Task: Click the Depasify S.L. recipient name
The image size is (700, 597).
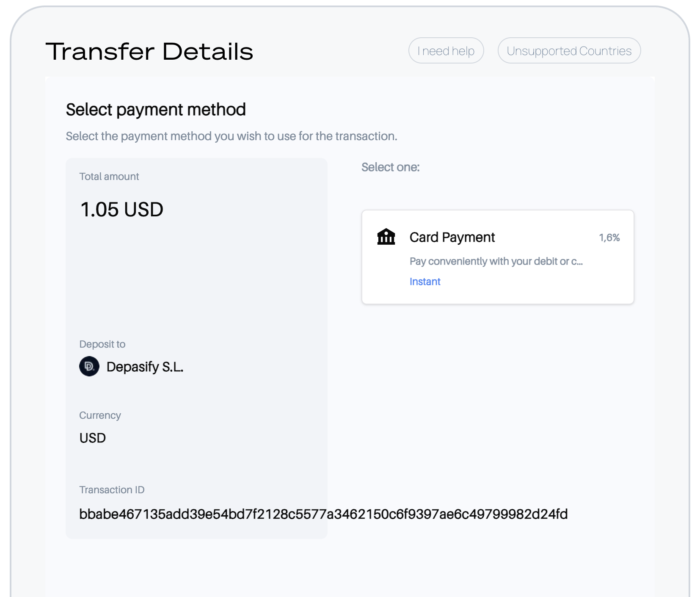Action: [145, 367]
